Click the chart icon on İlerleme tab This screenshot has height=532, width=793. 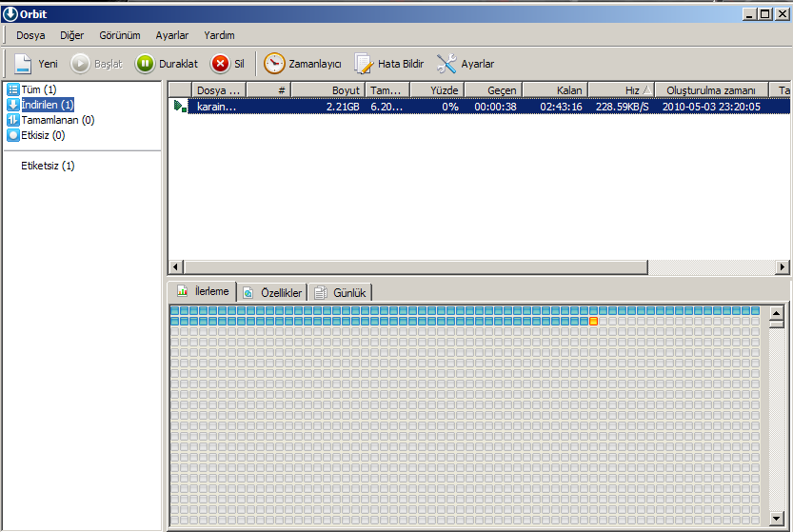(183, 291)
